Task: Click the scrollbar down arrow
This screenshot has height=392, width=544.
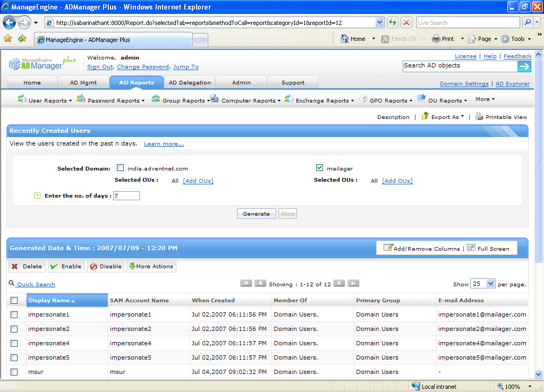Action: click(538, 374)
